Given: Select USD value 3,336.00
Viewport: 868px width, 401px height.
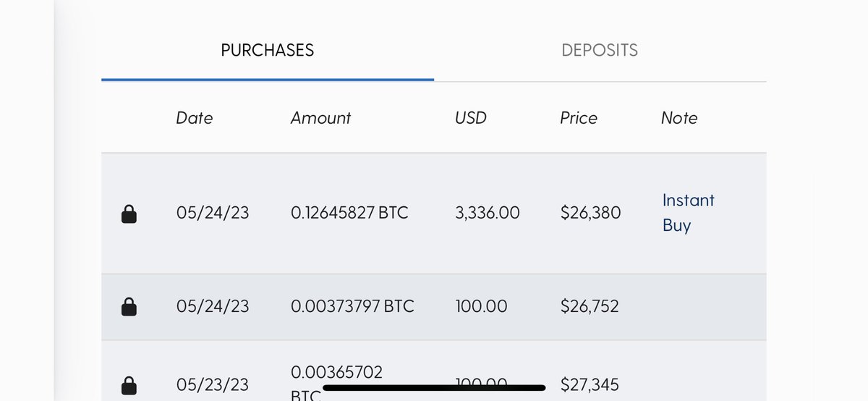Looking at the screenshot, I should pos(488,214).
